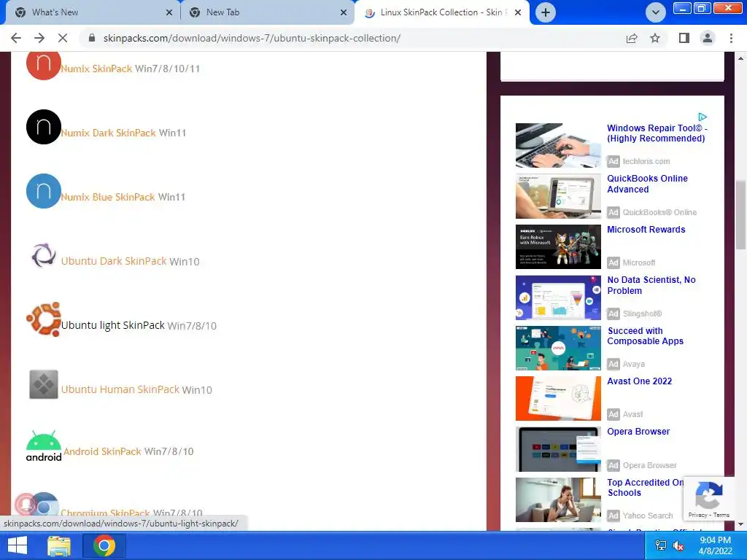
Task: Click the muted volume tray icon
Action: (678, 545)
